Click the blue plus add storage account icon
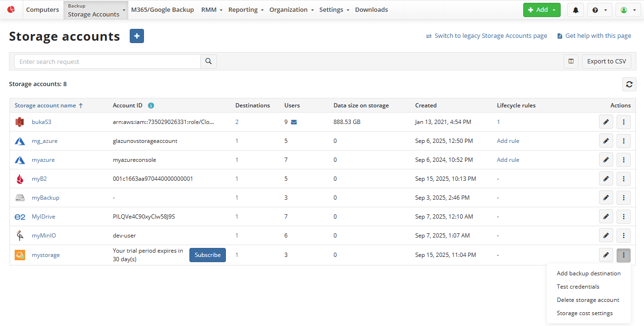 click(x=137, y=36)
